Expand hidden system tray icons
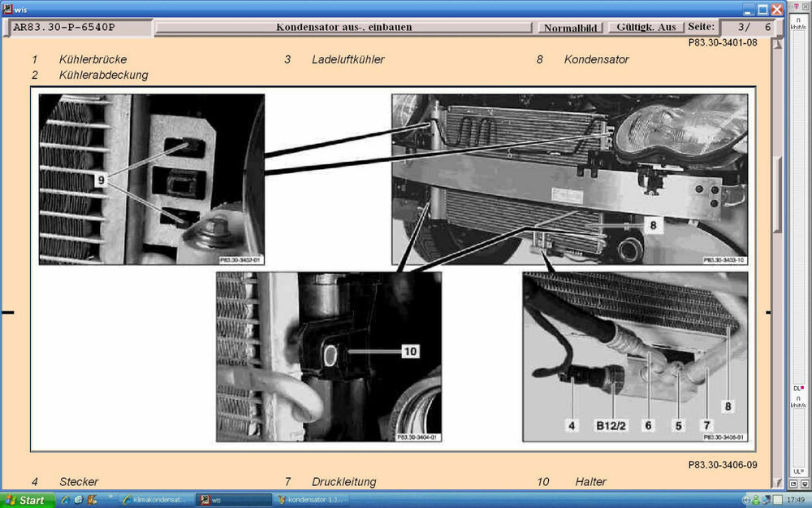Image resolution: width=812 pixels, height=508 pixels. 746,500
